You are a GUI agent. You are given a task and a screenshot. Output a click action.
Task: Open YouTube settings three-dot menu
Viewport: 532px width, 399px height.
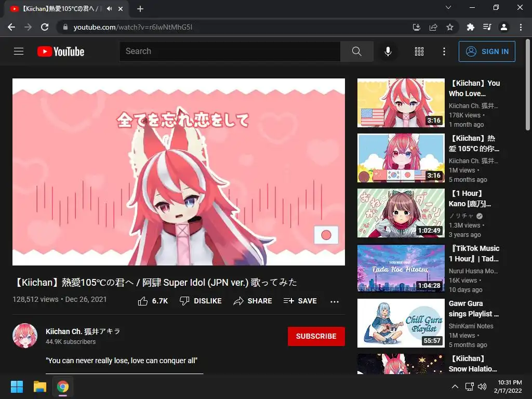coord(444,51)
